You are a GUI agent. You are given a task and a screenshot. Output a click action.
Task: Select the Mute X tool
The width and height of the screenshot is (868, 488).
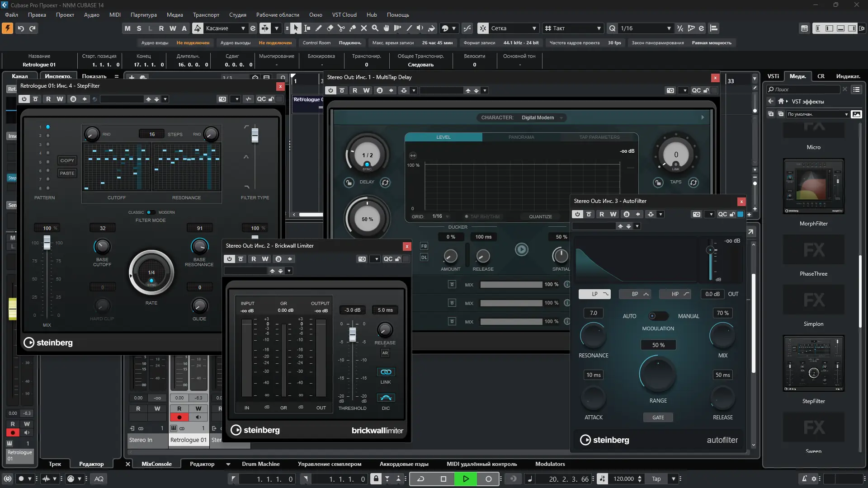click(364, 28)
